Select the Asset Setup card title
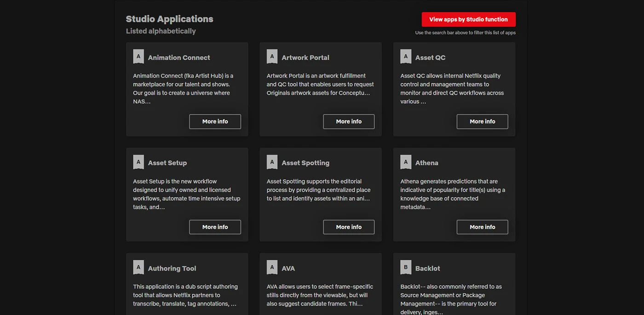644x315 pixels. click(x=167, y=163)
